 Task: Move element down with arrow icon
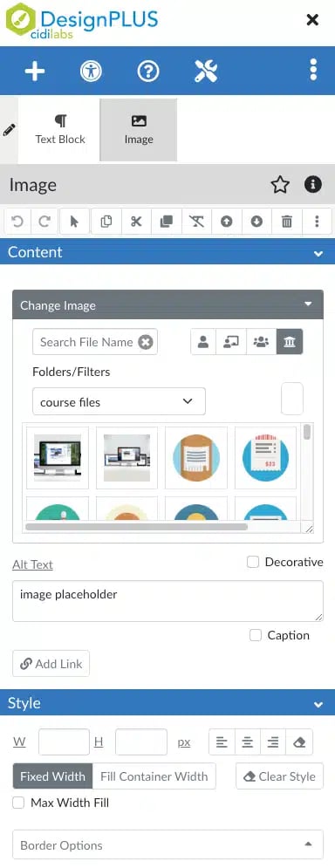[256, 222]
